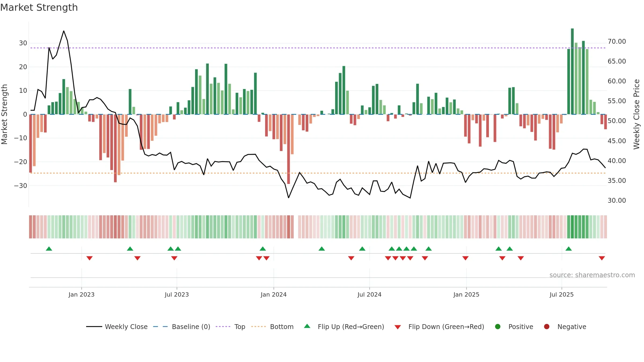Image resolution: width=644 pixels, height=362 pixels.
Task: Click the first green flip-up marker before Jan 2023
Action: tap(49, 249)
